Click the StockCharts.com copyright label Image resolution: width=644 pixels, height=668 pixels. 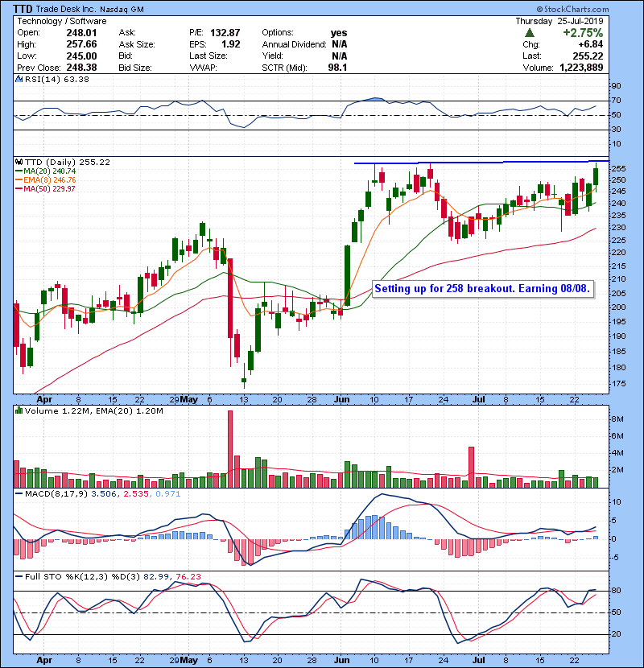click(572, 9)
